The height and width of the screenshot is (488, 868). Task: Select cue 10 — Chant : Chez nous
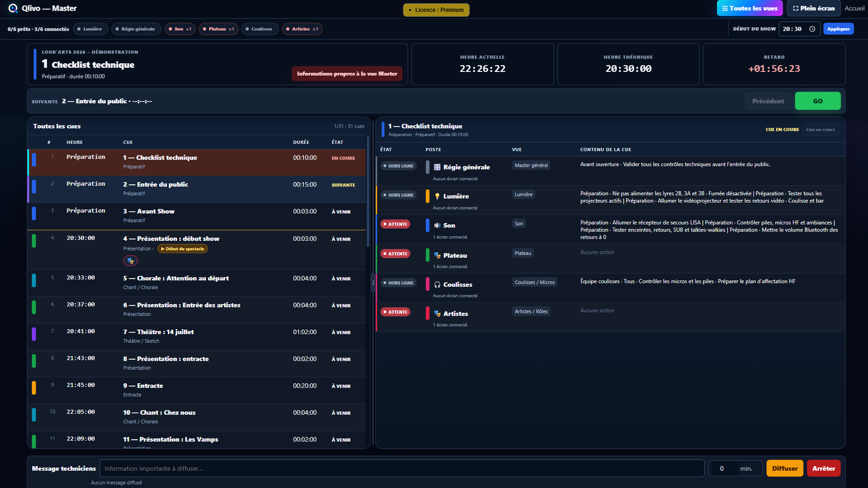pos(197,417)
